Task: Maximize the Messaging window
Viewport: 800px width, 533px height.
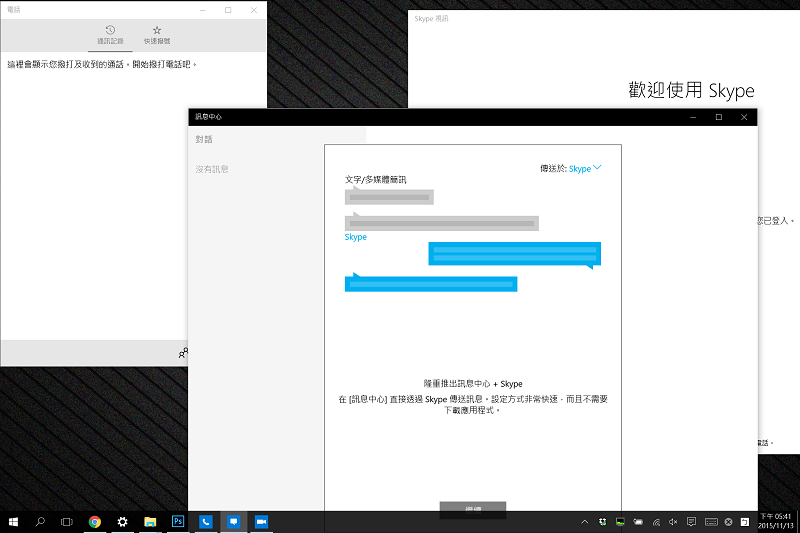Action: [719, 117]
